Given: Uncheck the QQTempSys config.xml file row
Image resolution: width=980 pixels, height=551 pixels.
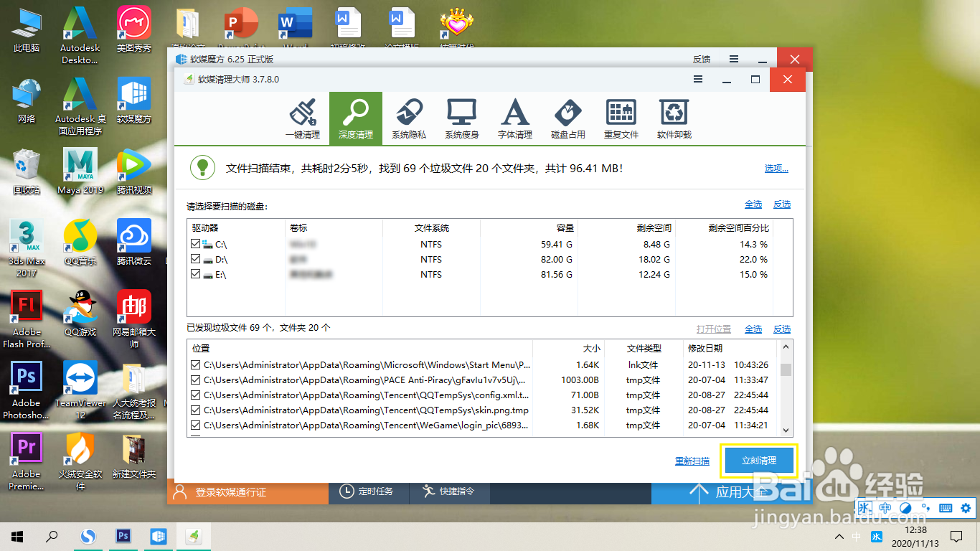Looking at the screenshot, I should 196,395.
